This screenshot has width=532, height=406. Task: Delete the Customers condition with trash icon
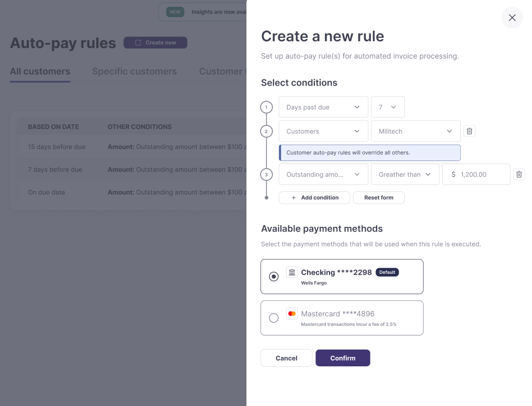[469, 131]
